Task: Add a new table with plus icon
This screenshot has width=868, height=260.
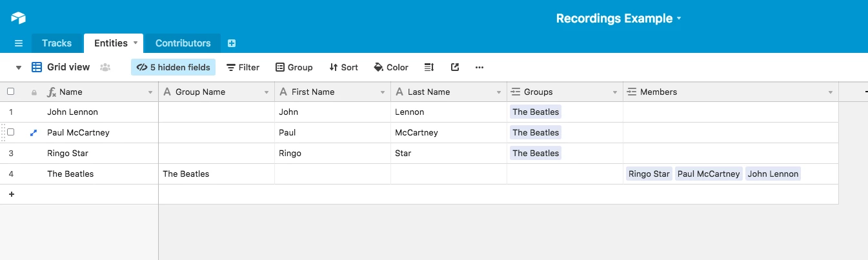Action: 232,43
